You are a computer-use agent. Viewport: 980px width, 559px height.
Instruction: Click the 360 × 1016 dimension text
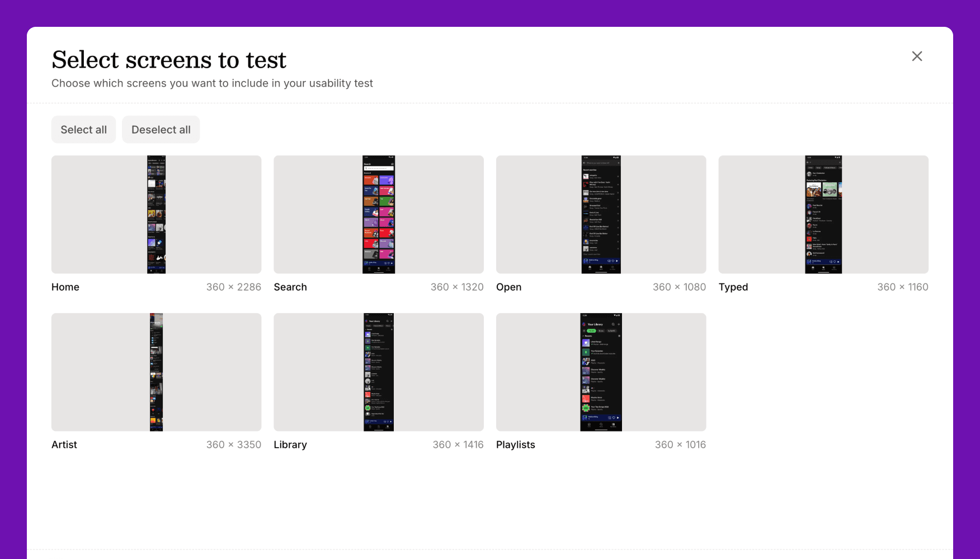click(x=680, y=444)
